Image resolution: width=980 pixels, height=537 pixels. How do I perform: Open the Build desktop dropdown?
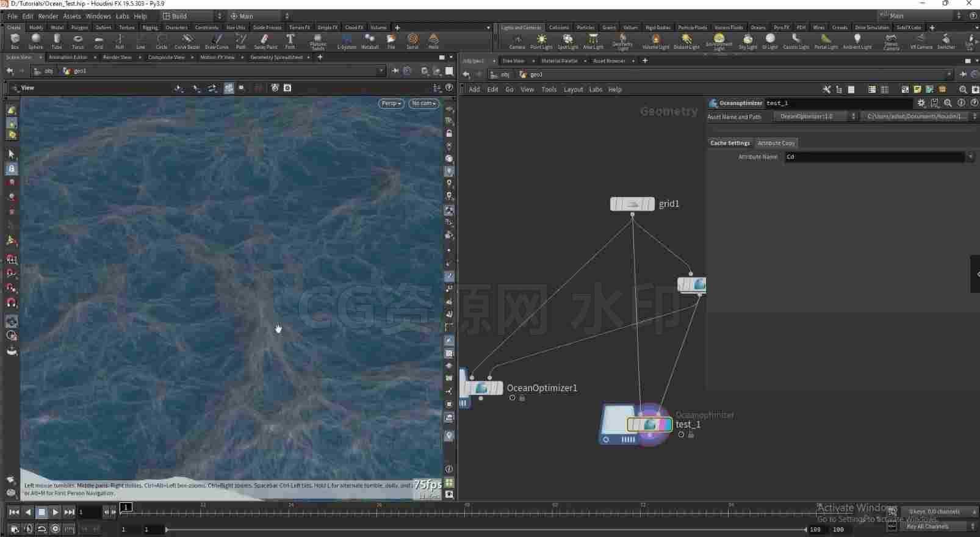[193, 16]
